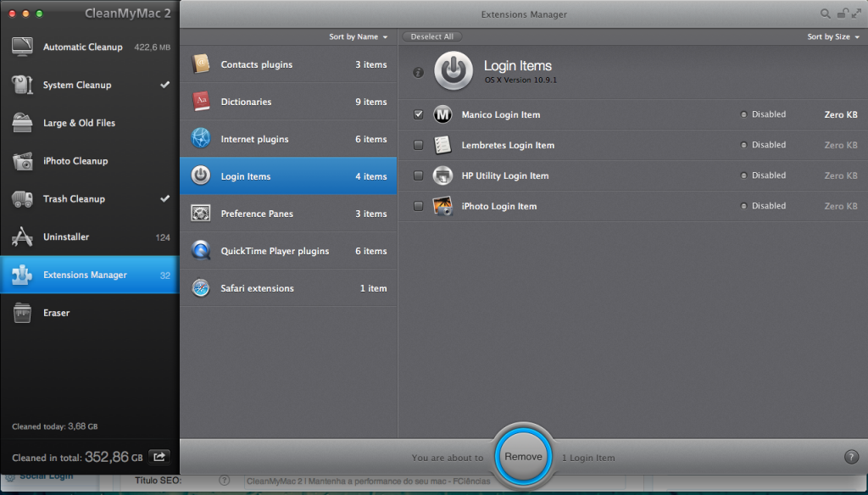Viewport: 868px width, 495px height.
Task: Click the Automatic Cleanup monitor icon
Action: [x=22, y=47]
